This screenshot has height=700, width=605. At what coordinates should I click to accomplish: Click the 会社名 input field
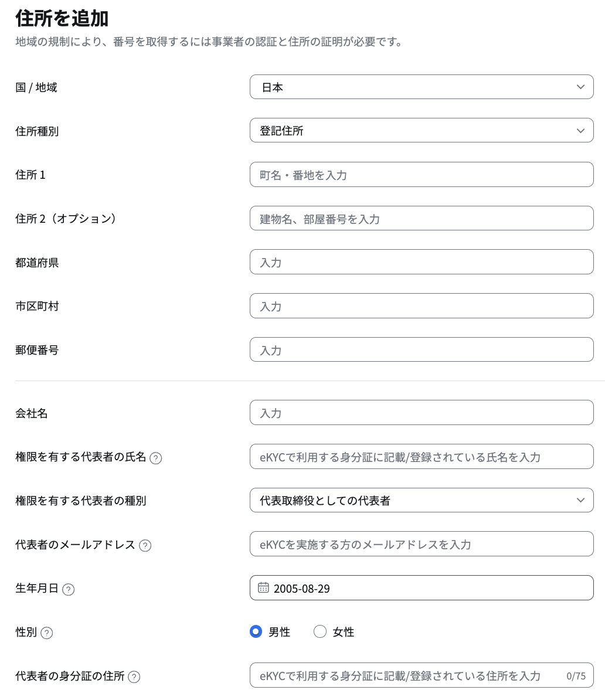click(422, 413)
